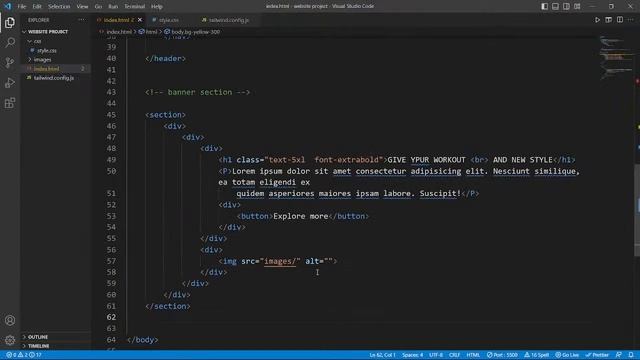Click UTF-8 encoding in status bar

point(436,355)
